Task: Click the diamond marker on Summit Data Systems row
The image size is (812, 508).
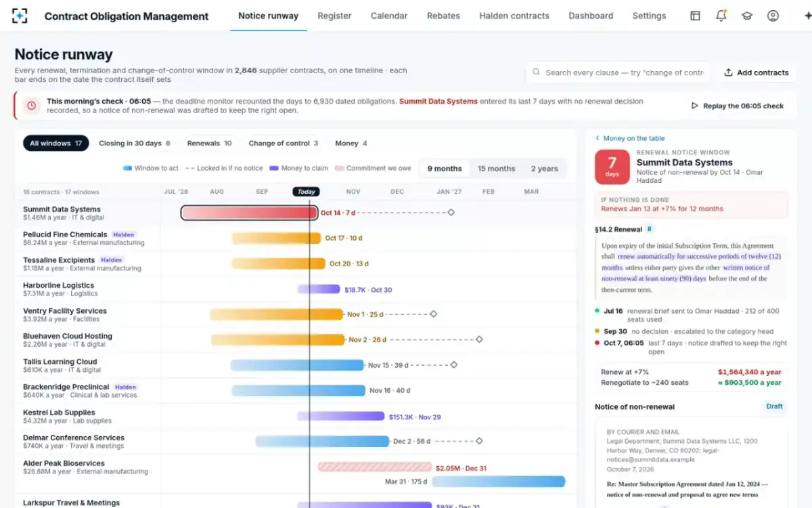Action: (x=451, y=213)
